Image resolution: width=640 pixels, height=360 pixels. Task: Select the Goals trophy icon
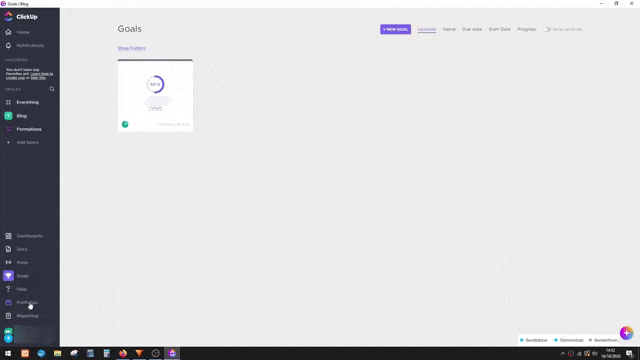[8, 276]
